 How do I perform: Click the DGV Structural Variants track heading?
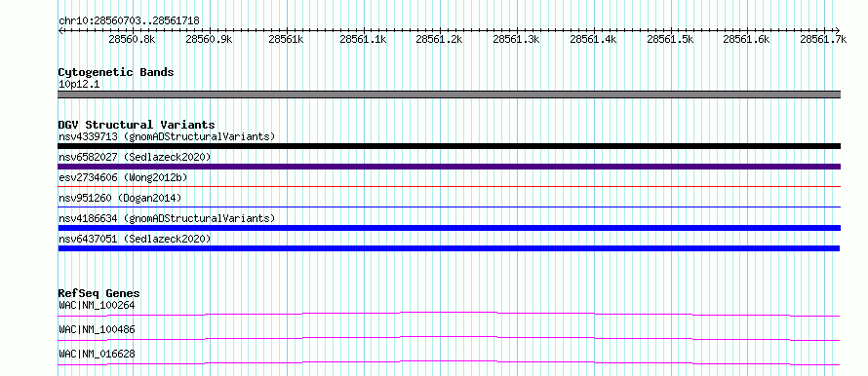tap(137, 125)
